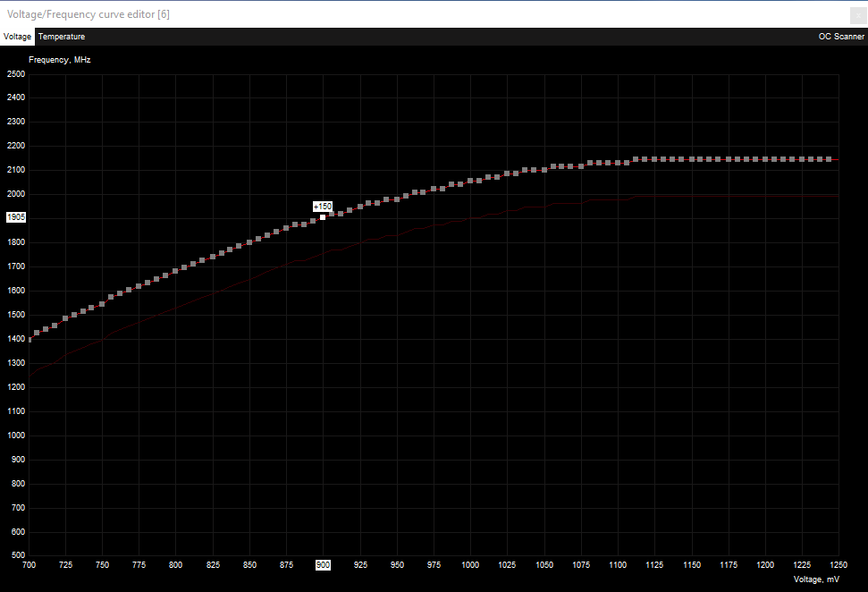Click the highlighted 900 voltage axis label
The width and height of the screenshot is (868, 592).
323,565
